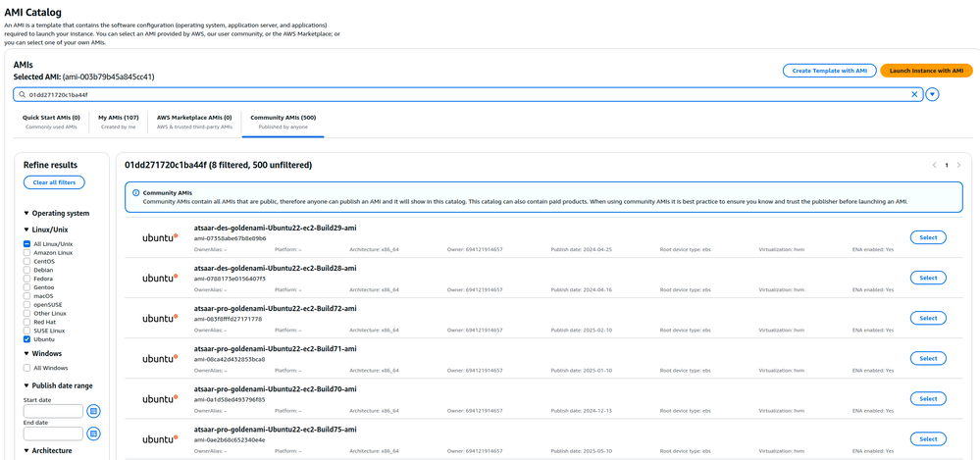Check the macOS filter
The height and width of the screenshot is (460, 980).
tap(26, 296)
